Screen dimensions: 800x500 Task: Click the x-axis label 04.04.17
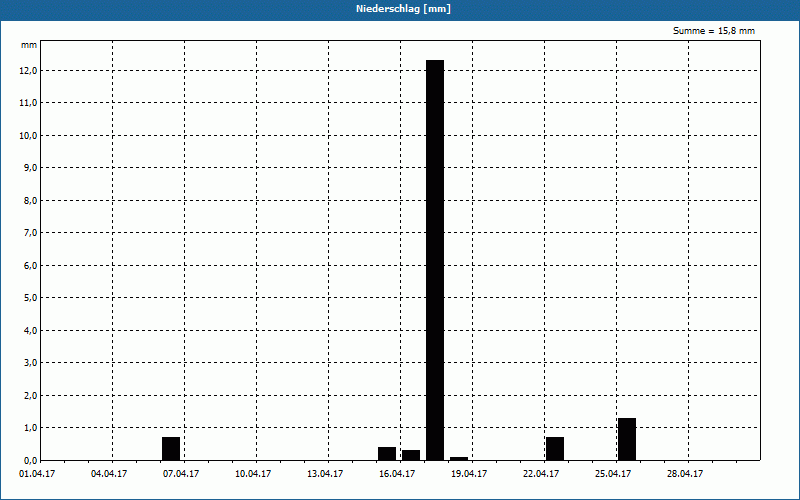pyautogui.click(x=109, y=474)
